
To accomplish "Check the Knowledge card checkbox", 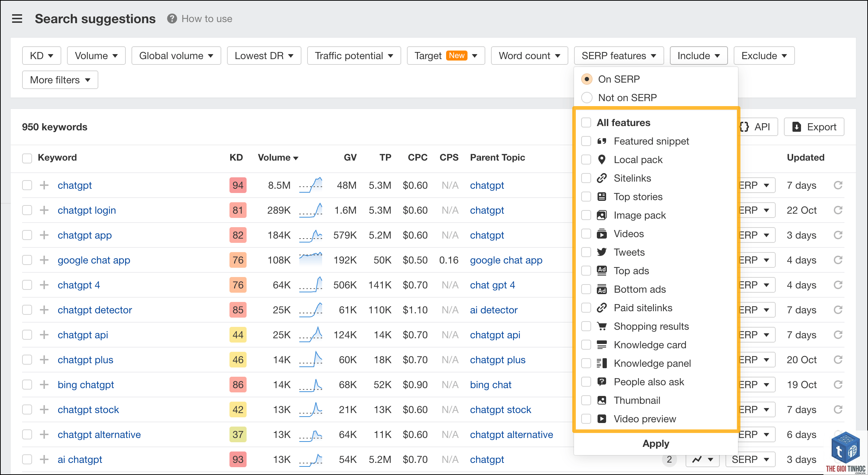I will pyautogui.click(x=586, y=345).
